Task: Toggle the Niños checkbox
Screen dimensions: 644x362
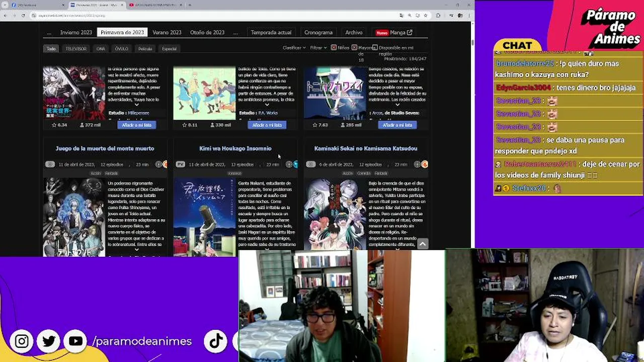Action: (x=334, y=48)
